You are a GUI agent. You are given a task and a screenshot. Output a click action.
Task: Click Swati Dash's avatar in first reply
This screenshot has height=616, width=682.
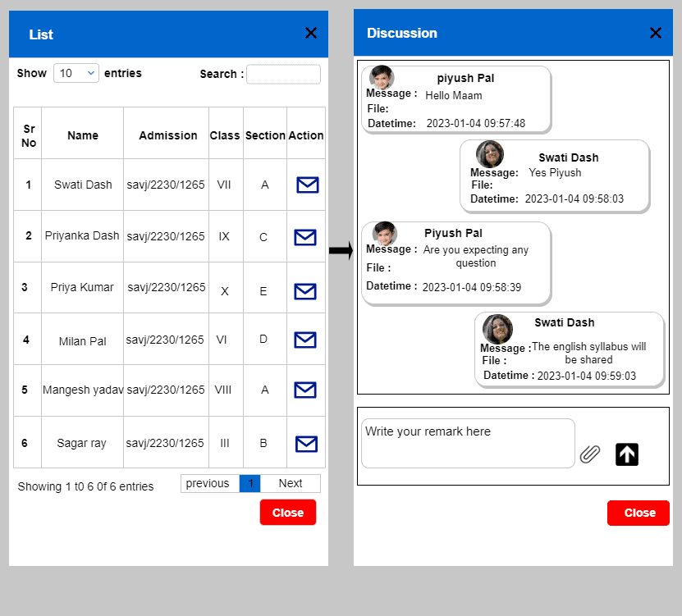pyautogui.click(x=490, y=154)
